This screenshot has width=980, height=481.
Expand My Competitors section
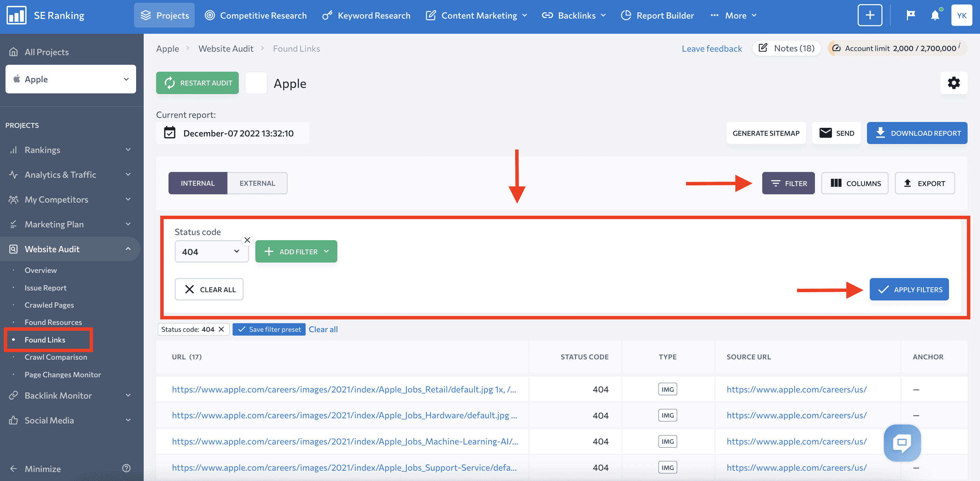(70, 199)
